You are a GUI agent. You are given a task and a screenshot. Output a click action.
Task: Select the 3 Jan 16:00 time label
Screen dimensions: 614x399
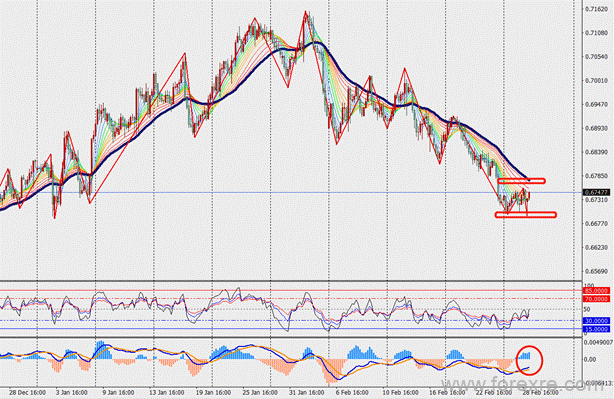71,392
